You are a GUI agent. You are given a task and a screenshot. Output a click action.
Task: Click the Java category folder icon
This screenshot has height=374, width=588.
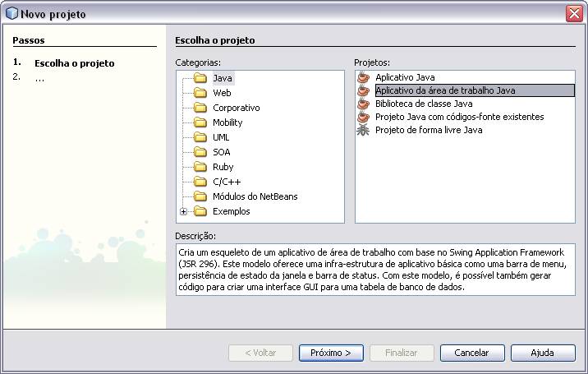[200, 78]
